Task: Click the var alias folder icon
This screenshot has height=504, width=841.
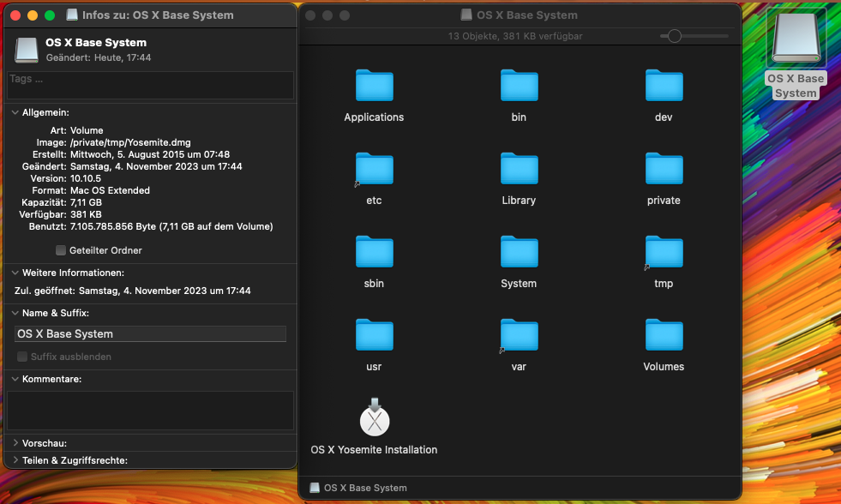Action: pos(519,335)
